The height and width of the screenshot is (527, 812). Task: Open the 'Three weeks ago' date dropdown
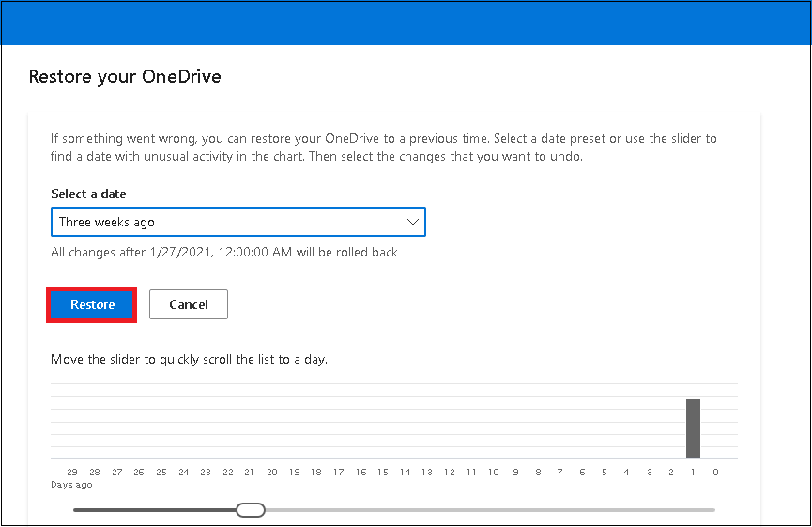tap(238, 222)
